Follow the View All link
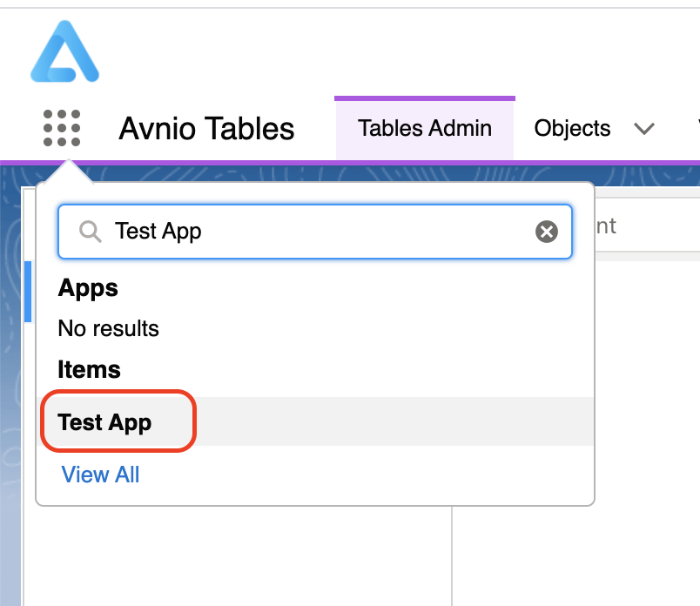The height and width of the screenshot is (606, 700). 100,475
